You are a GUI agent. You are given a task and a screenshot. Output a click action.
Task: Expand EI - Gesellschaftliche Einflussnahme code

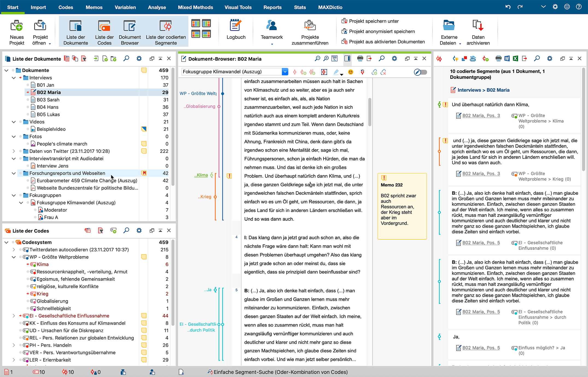pyautogui.click(x=14, y=316)
